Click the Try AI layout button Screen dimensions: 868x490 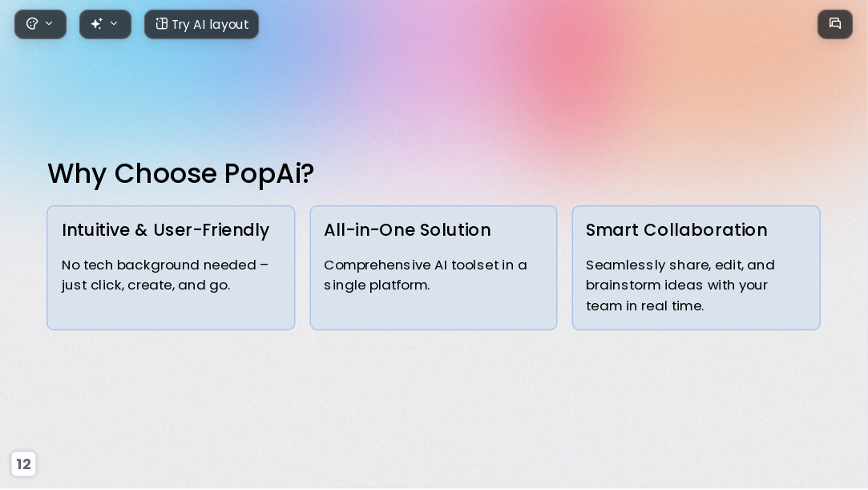pos(201,24)
